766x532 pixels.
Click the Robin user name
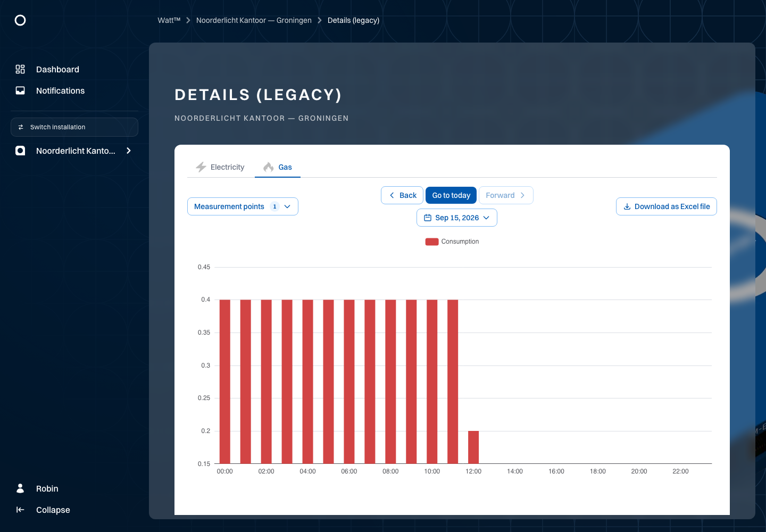(47, 488)
